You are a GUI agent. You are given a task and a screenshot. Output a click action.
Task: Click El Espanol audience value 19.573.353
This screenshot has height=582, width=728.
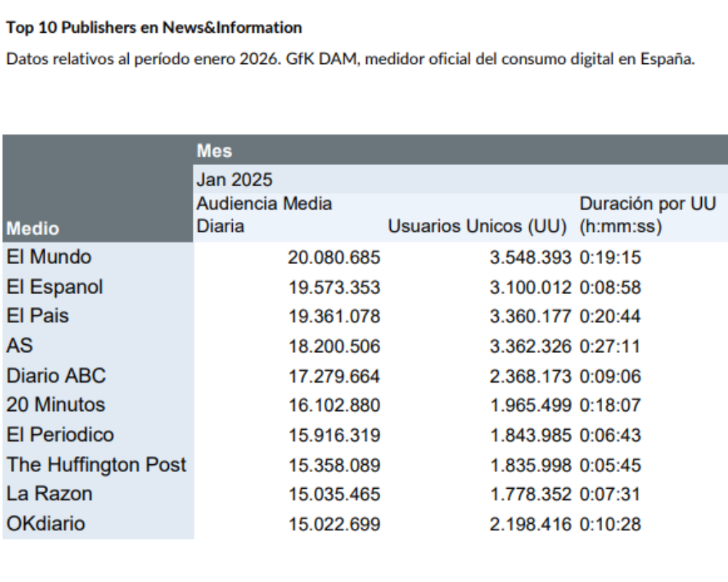(x=334, y=288)
